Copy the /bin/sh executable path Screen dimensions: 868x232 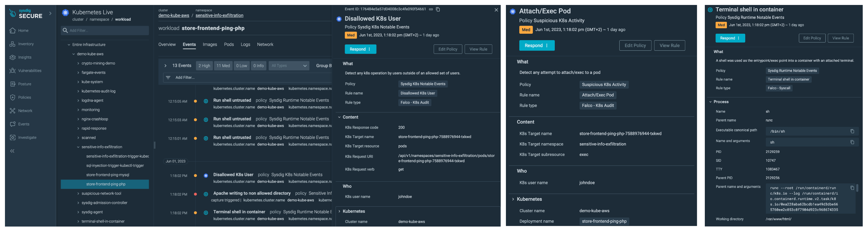point(852,131)
